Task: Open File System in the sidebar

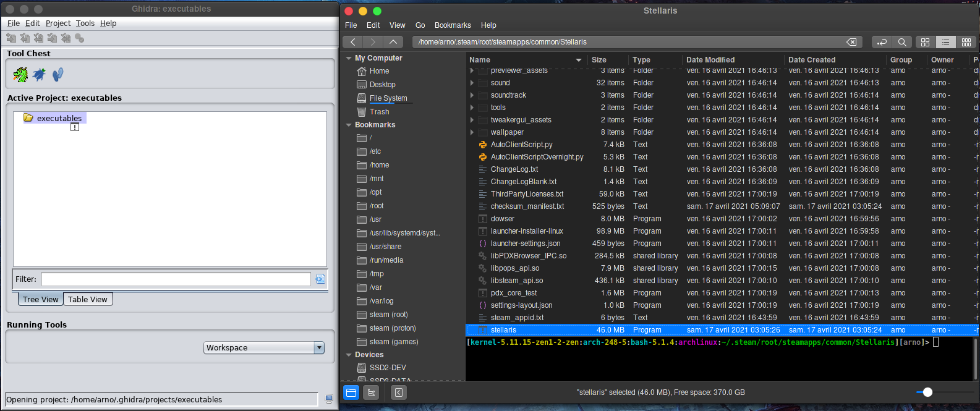Action: 388,98
